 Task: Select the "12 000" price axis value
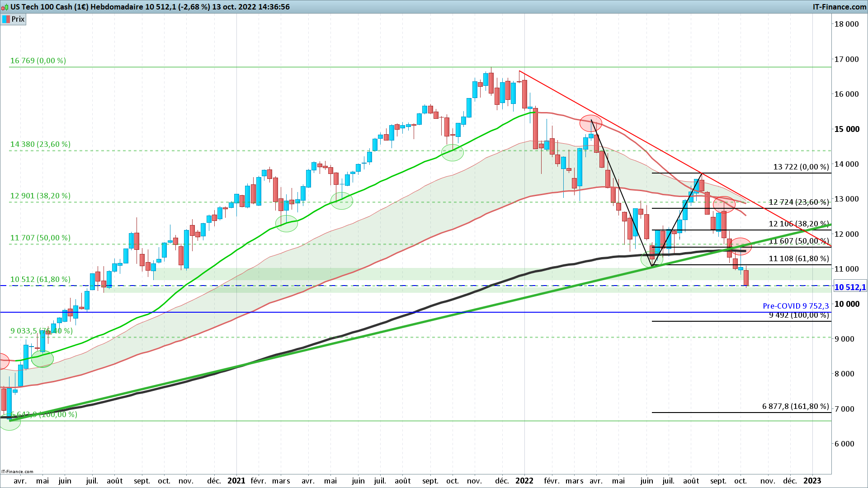click(x=847, y=234)
